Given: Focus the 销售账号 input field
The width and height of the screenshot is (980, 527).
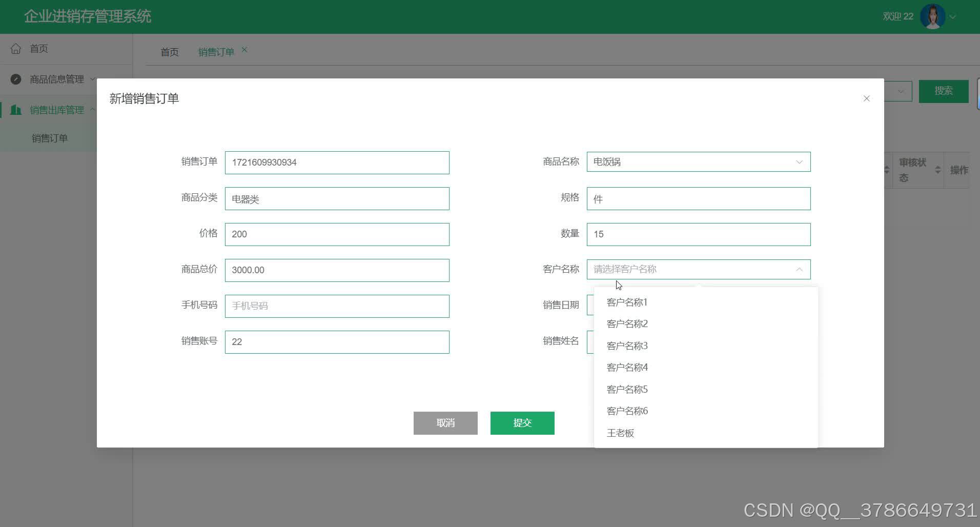Looking at the screenshot, I should click(x=337, y=342).
